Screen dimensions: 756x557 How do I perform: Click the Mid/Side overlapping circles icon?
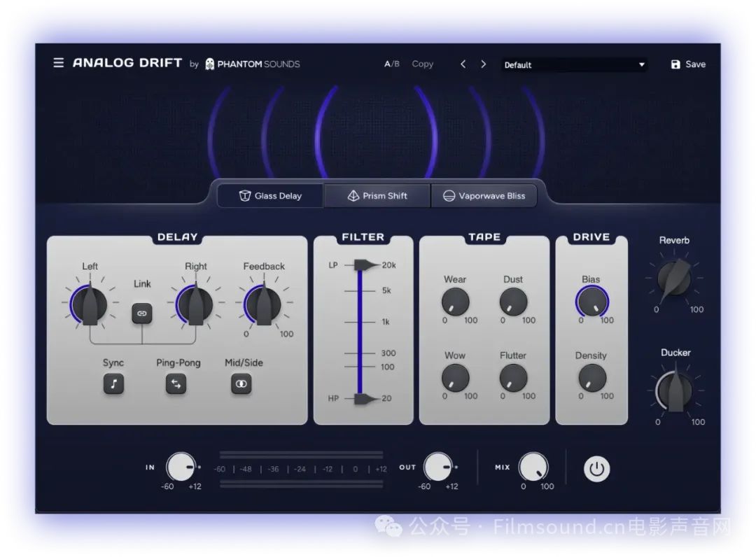[x=241, y=384]
